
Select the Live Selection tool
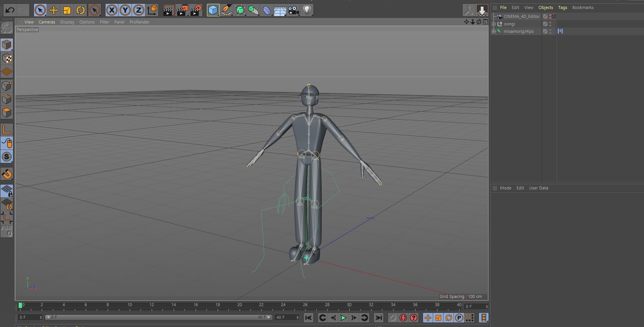pos(40,10)
